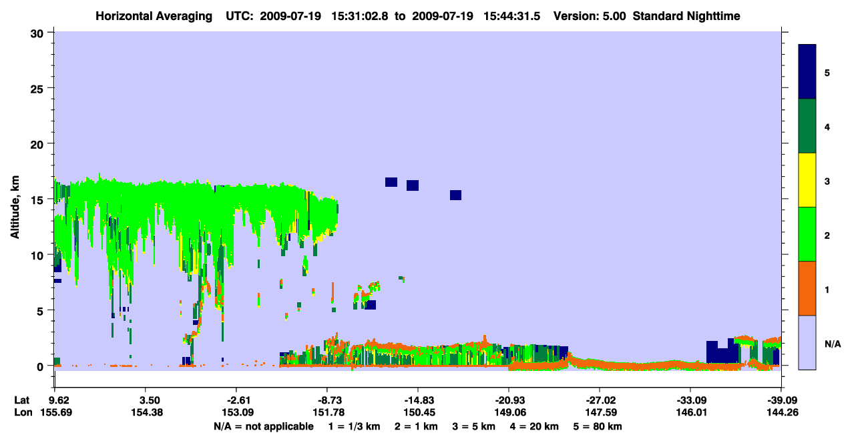
Task: Click the latitude value -20.93
Action: tap(509, 400)
